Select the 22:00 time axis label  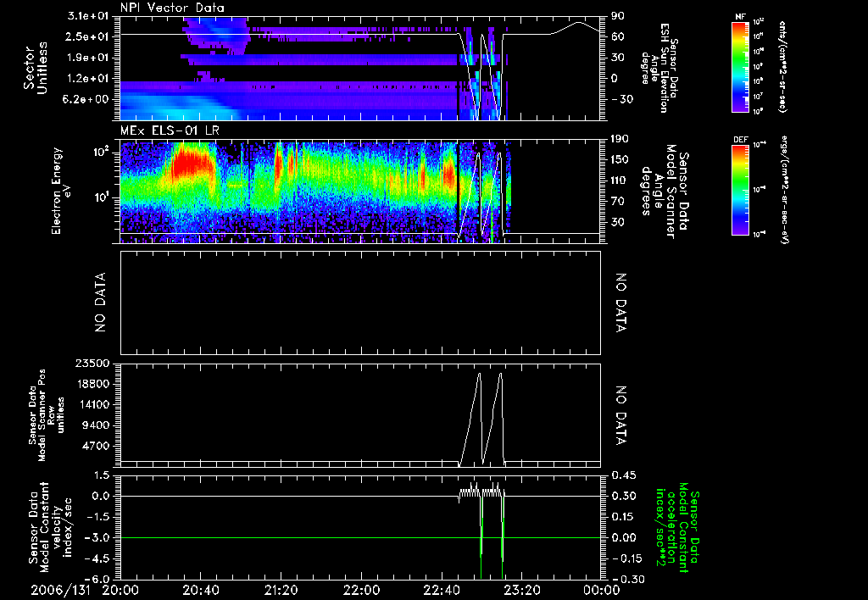tap(361, 589)
